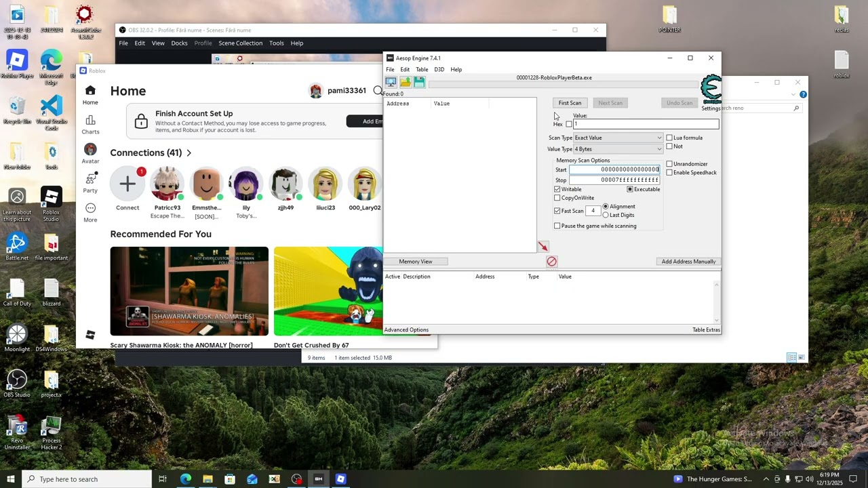This screenshot has width=868, height=488.
Task: Enable Lua formula checkbox
Action: click(669, 138)
